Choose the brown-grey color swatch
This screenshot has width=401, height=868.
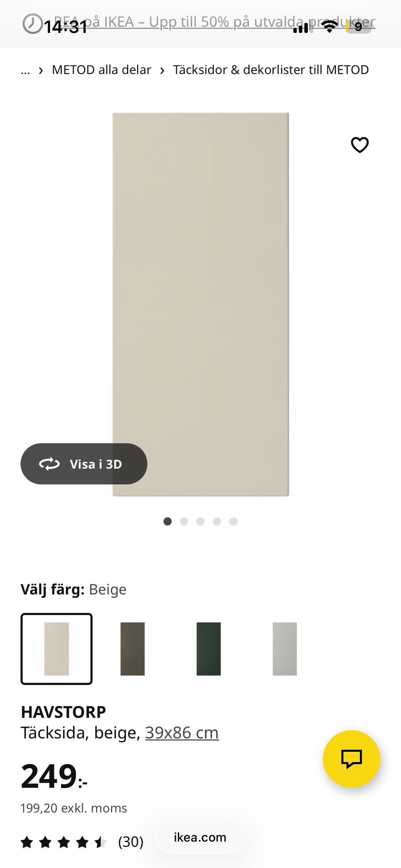pyautogui.click(x=132, y=649)
